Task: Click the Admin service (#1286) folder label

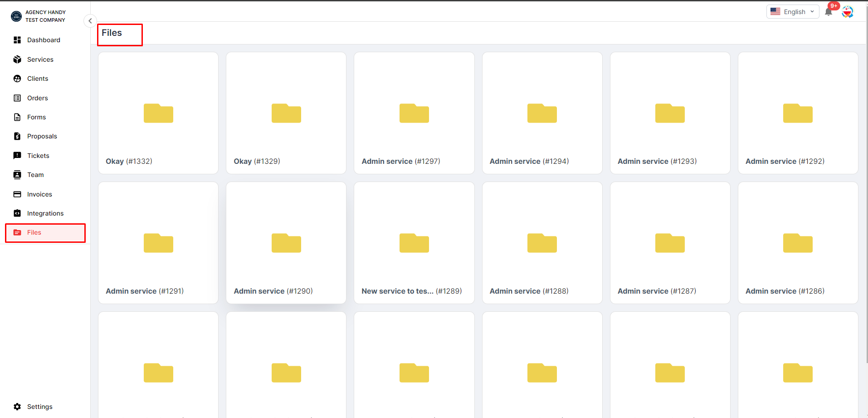Action: [x=785, y=291]
